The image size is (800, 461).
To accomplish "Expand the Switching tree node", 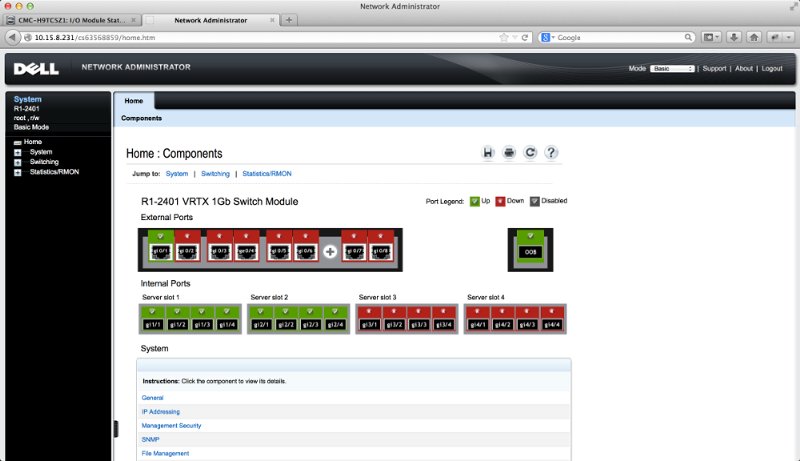I will coord(18,163).
